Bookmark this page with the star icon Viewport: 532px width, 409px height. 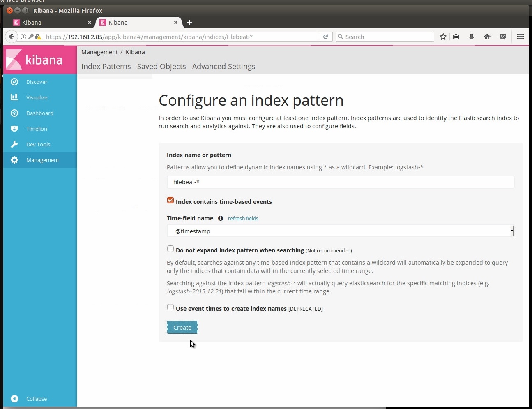[x=443, y=37]
